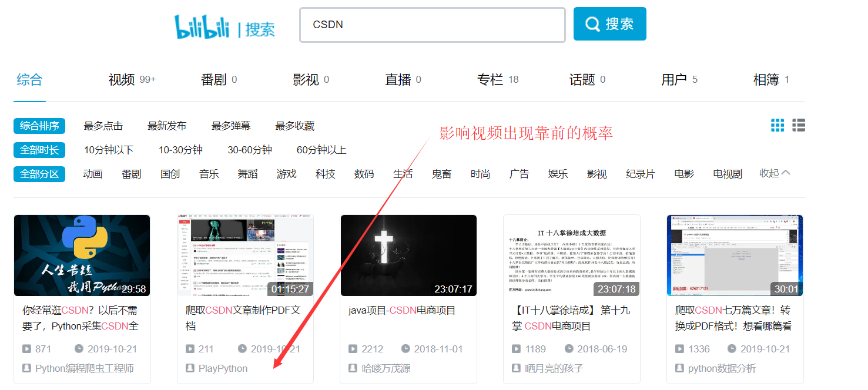Viewport: 868px width, 390px height.
Task: Select 全部时长 duration filter
Action: coord(39,150)
